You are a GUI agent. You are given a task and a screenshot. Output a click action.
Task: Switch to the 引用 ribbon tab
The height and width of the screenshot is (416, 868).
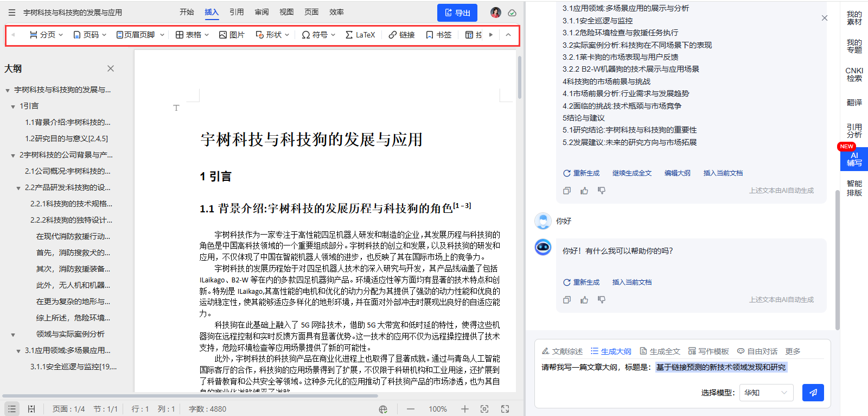click(237, 12)
